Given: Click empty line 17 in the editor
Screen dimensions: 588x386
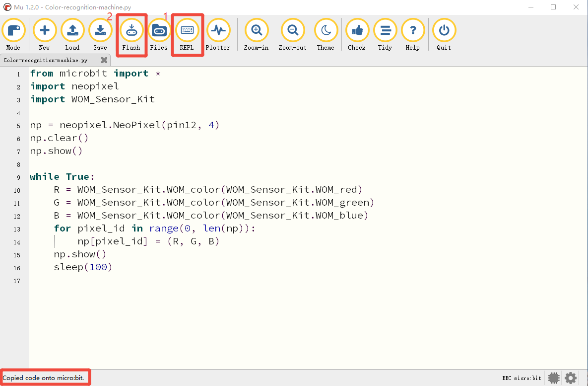Looking at the screenshot, I should click(308, 281).
